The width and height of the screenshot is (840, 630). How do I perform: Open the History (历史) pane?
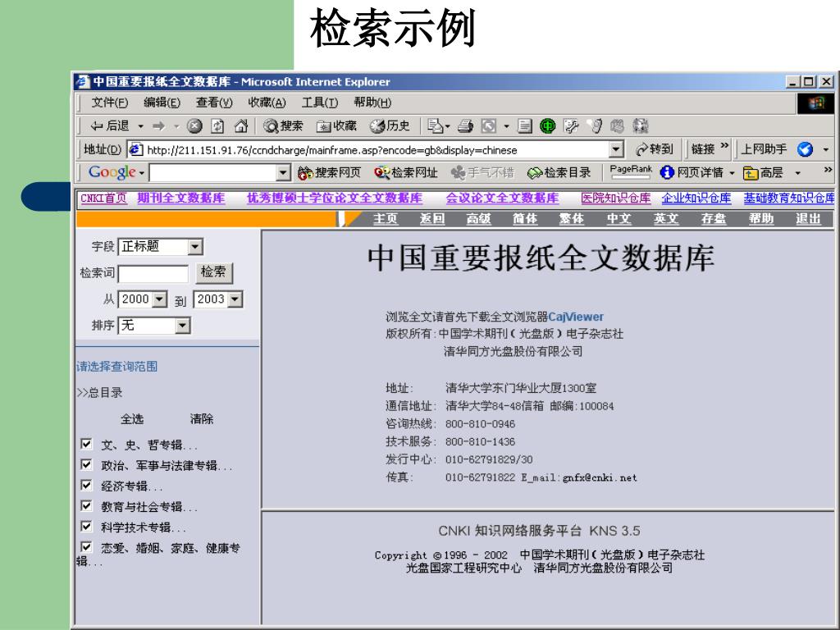pos(390,126)
